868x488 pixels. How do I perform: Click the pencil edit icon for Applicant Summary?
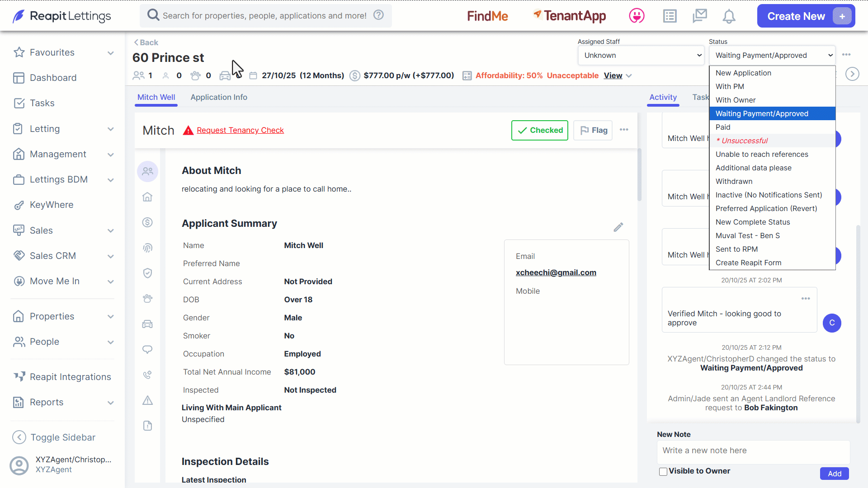618,227
